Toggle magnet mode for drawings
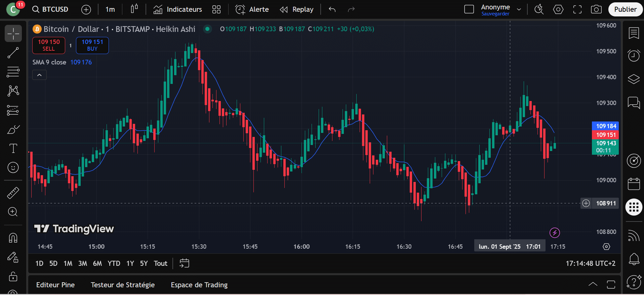The width and height of the screenshot is (644, 295). [13, 238]
